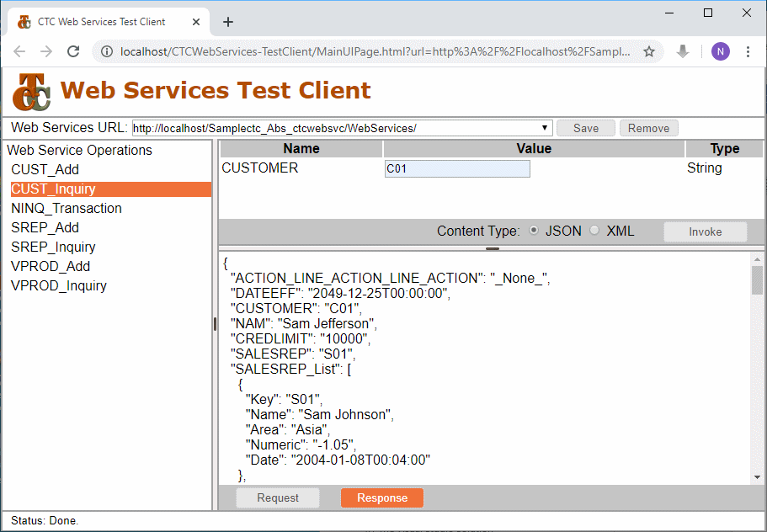
Task: Click the browser back arrow
Action: [19, 51]
